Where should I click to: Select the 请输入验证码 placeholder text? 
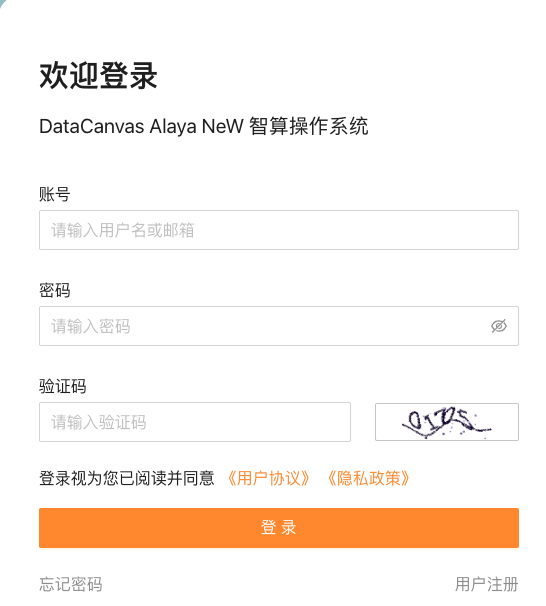click(x=99, y=422)
